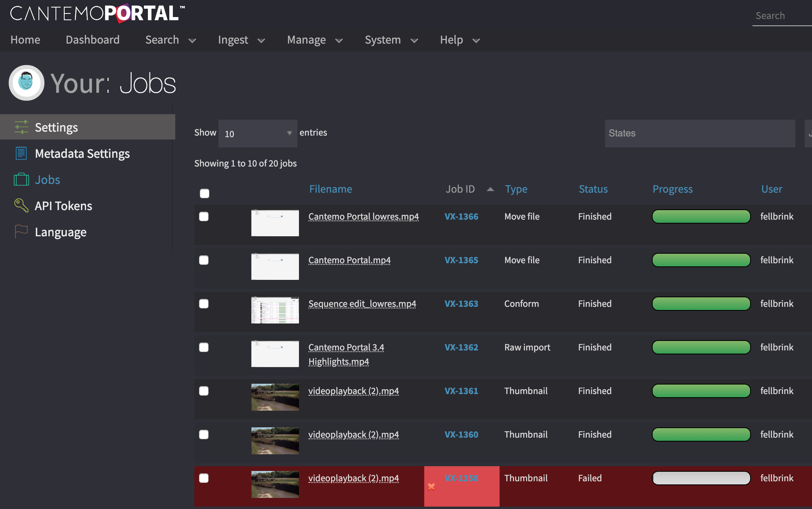Open job VX-1365 link

(462, 260)
